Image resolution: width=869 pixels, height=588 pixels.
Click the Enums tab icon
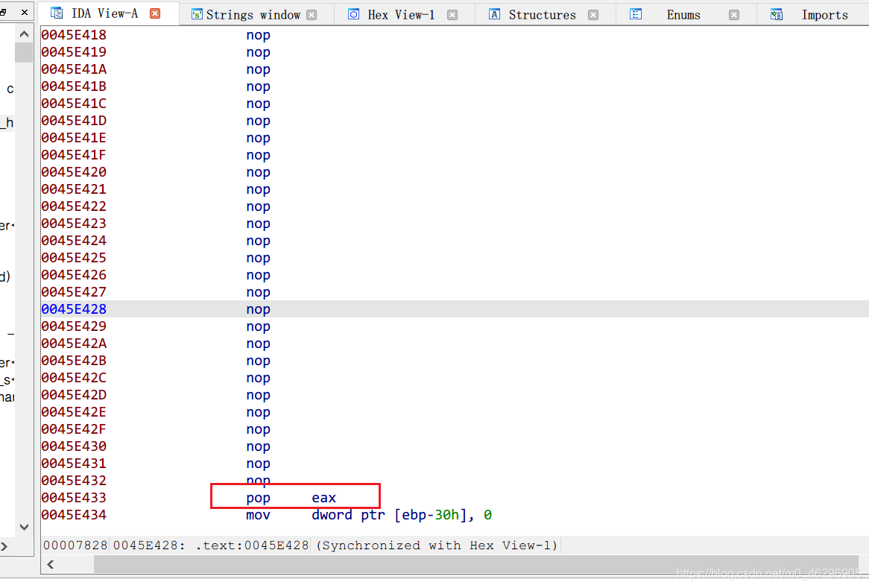pyautogui.click(x=636, y=14)
